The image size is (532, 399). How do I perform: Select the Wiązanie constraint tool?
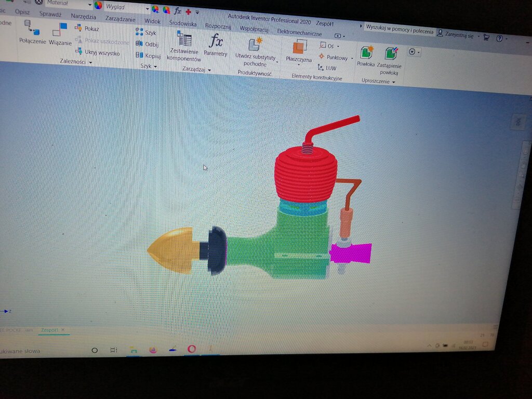[x=60, y=30]
